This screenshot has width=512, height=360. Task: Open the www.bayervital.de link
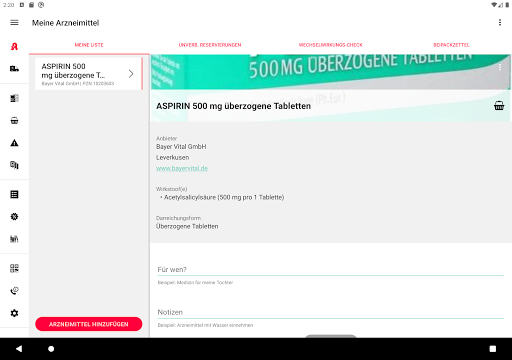(x=182, y=168)
